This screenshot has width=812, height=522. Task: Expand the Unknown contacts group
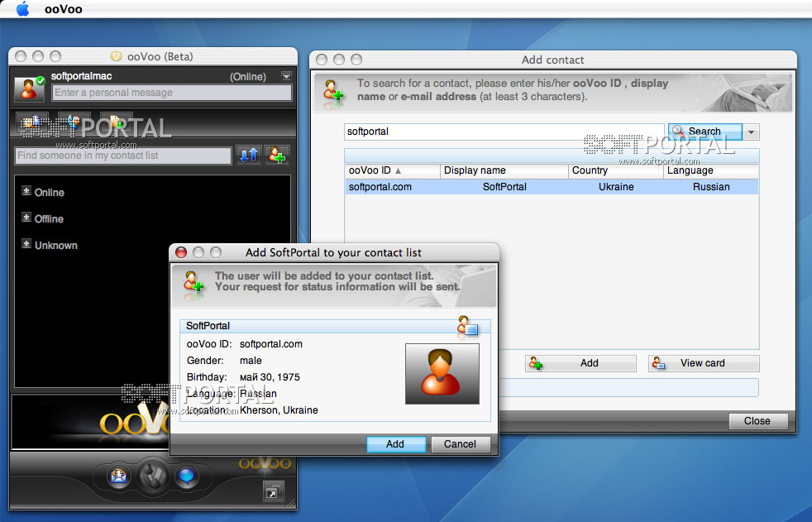coord(26,244)
